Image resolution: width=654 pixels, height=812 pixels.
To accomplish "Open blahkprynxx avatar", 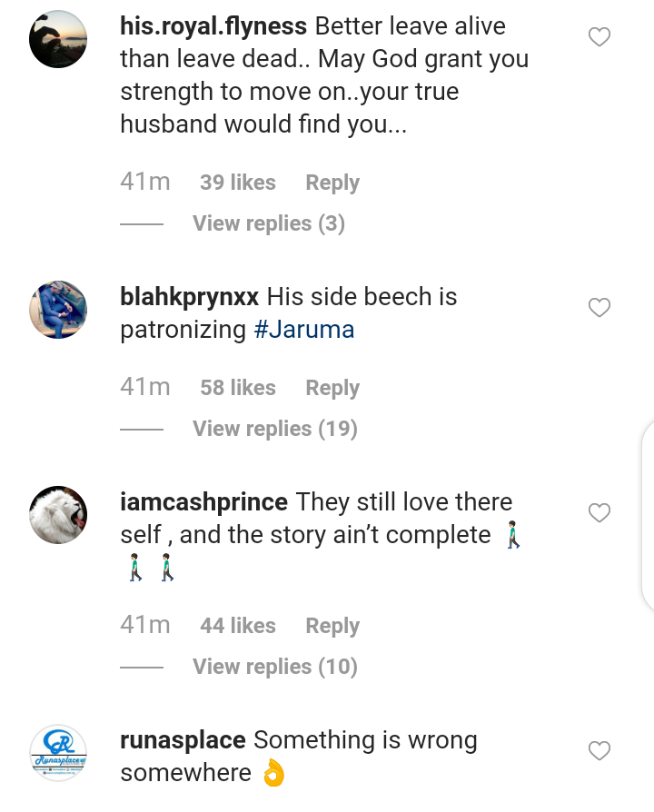I will [58, 310].
